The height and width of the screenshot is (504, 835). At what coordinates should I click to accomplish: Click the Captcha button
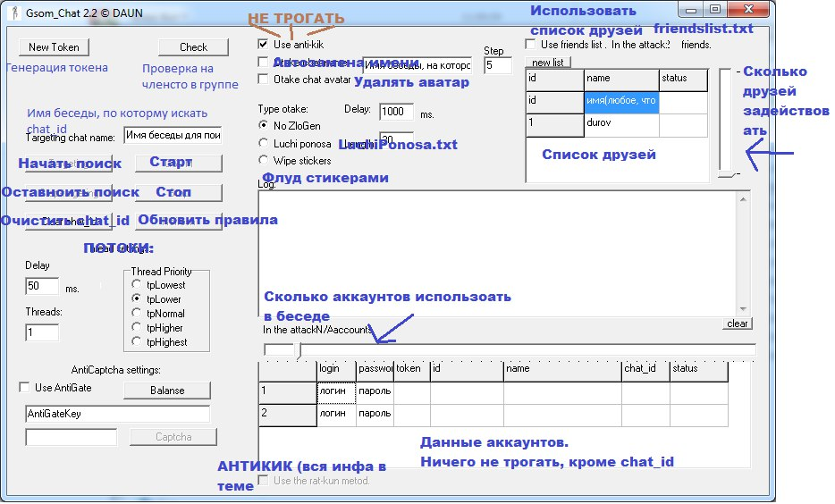tap(173, 437)
